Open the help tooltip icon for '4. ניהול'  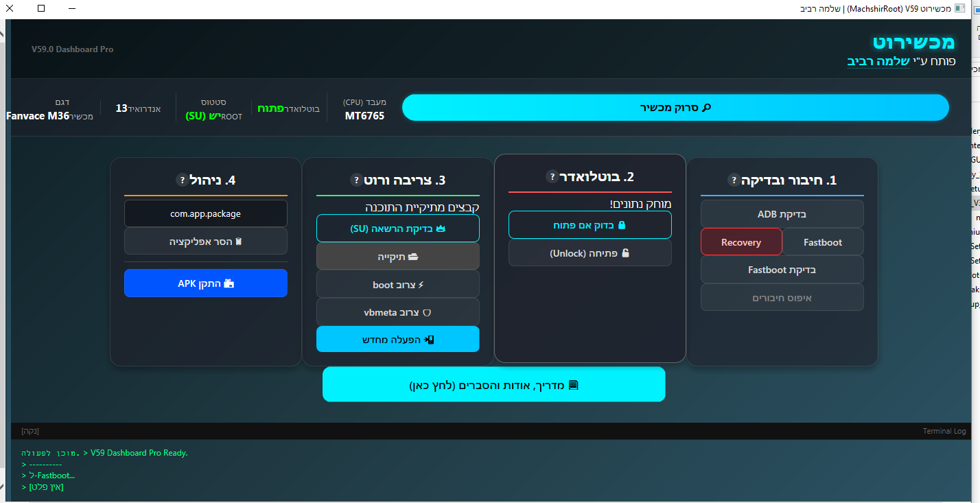[x=182, y=180]
